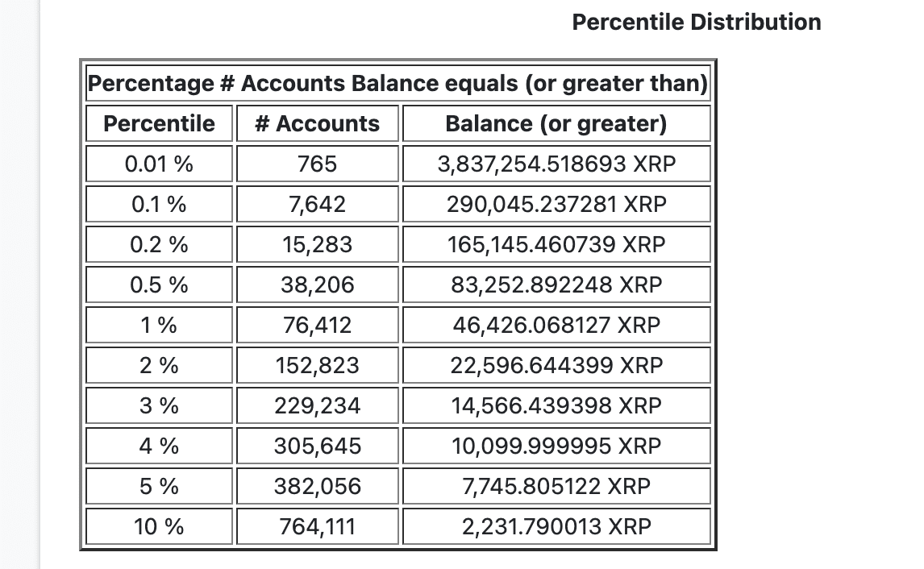The width and height of the screenshot is (924, 569).
Task: Select the 46,426.068127 XRP balance cell
Action: 556,326
